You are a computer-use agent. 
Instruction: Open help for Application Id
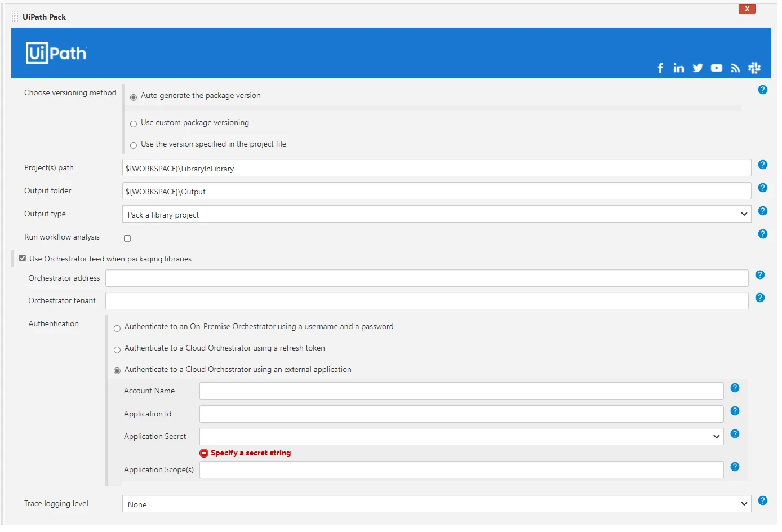tap(735, 411)
